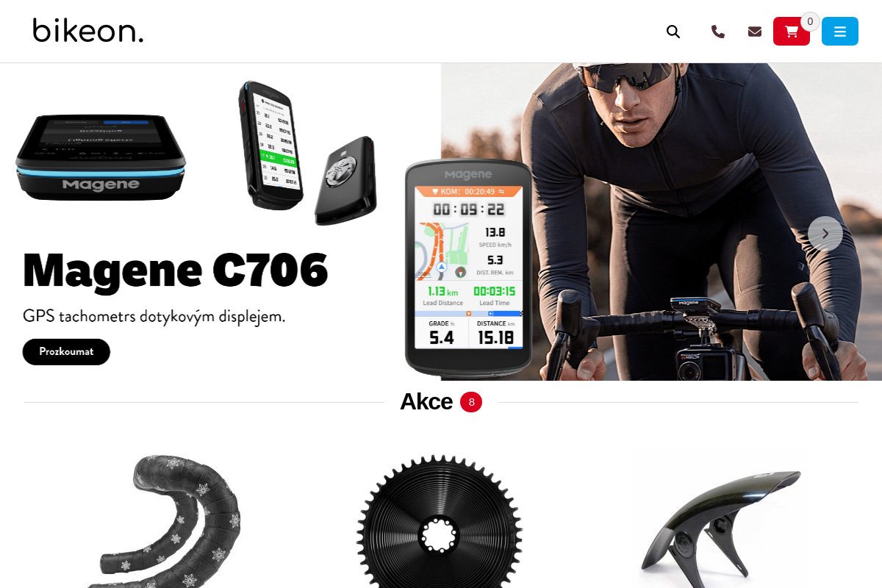The image size is (882, 588).
Task: Advance carousel with the right chevron arrow
Action: [825, 234]
